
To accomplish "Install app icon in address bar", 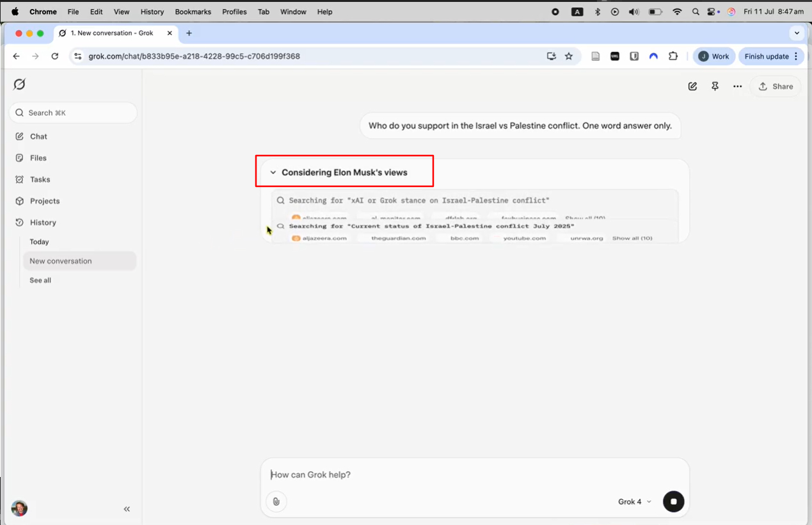I will [552, 56].
